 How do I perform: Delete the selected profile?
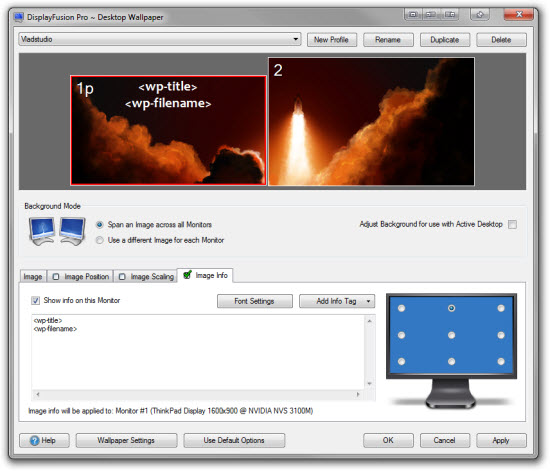coord(501,40)
